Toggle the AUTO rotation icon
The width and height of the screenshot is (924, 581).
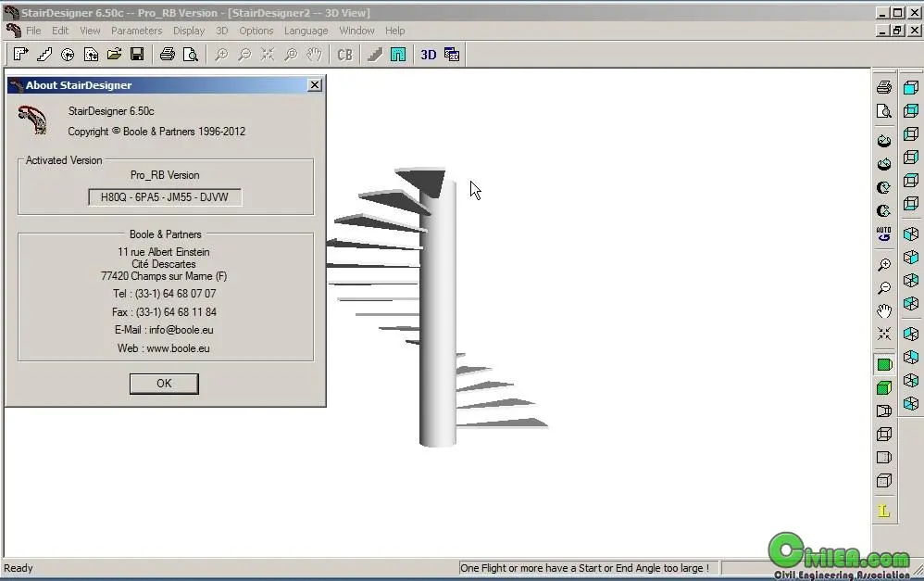coord(884,234)
